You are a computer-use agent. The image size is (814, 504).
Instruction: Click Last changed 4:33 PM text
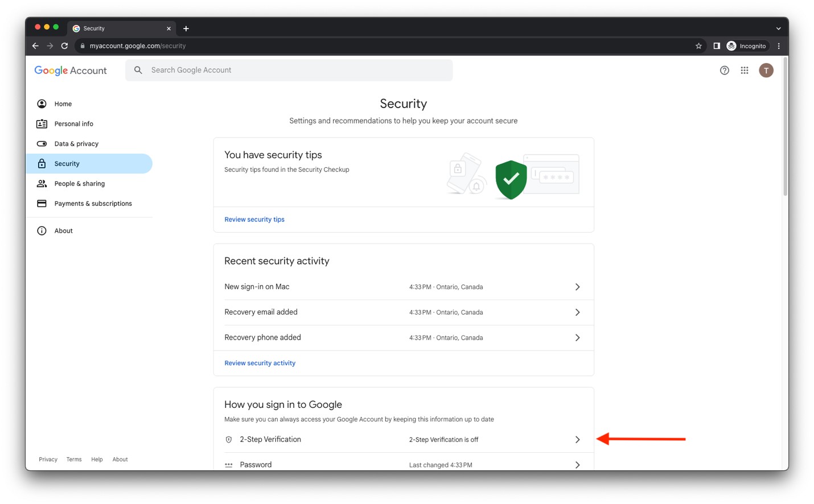pos(441,465)
